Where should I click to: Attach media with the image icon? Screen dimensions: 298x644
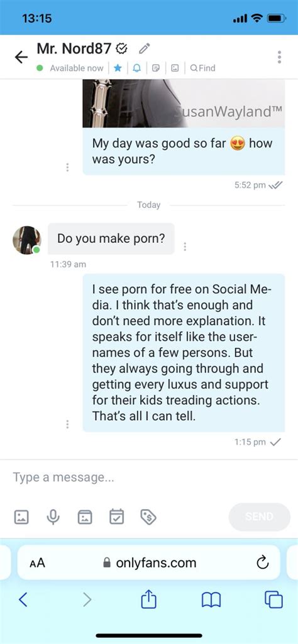(x=21, y=517)
